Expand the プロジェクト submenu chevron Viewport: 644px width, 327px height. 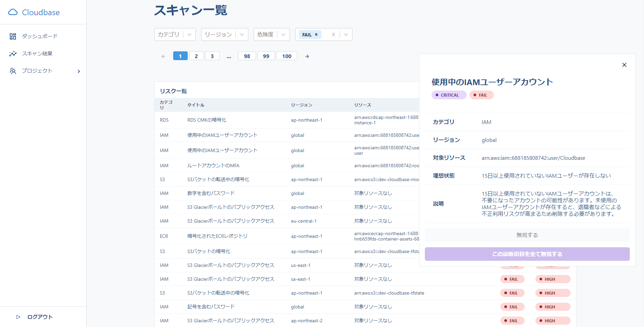(79, 71)
